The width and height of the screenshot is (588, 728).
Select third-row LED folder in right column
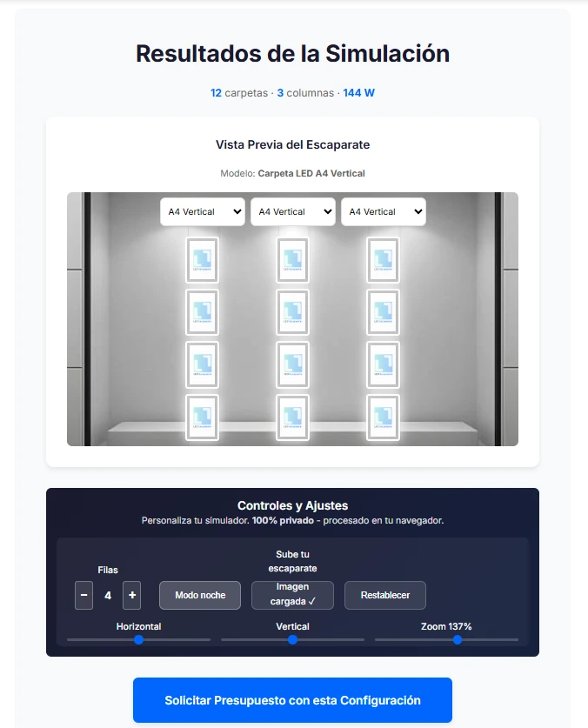pyautogui.click(x=384, y=364)
